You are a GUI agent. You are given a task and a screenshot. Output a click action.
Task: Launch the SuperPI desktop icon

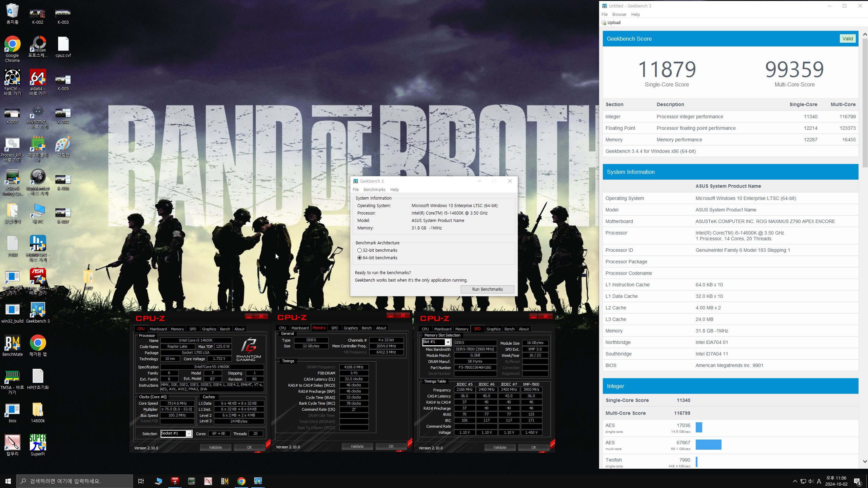(38, 446)
